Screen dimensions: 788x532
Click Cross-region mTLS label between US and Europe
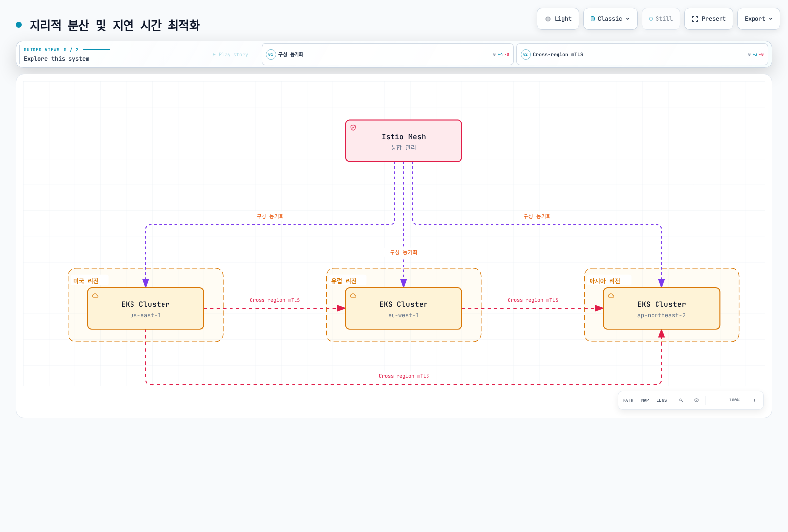tap(275, 300)
